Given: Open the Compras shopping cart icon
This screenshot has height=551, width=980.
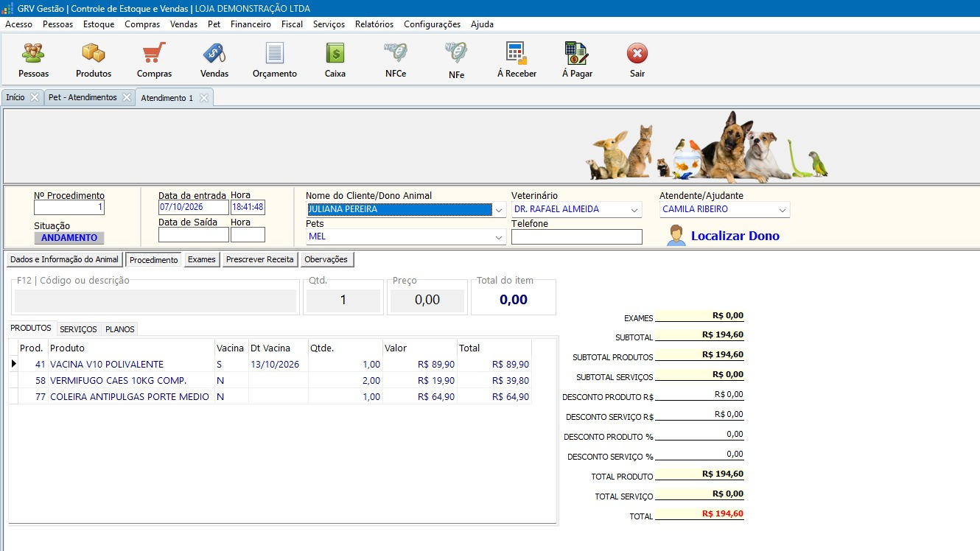Looking at the screenshot, I should tap(154, 54).
